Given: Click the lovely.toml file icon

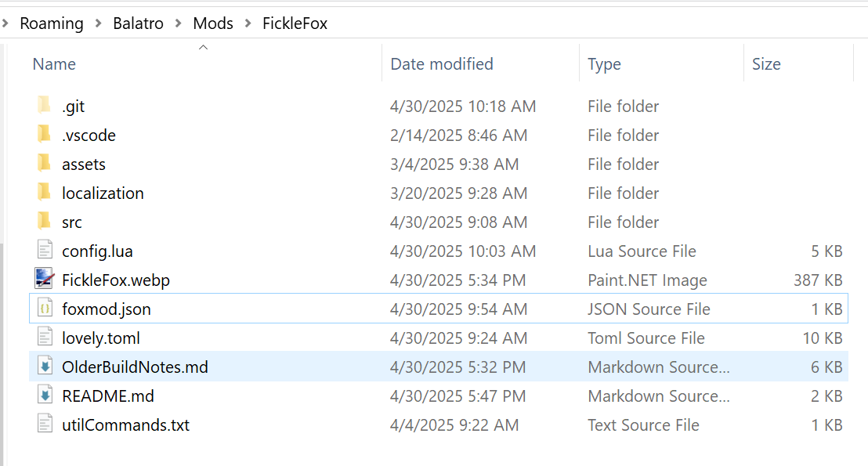Looking at the screenshot, I should (x=45, y=338).
